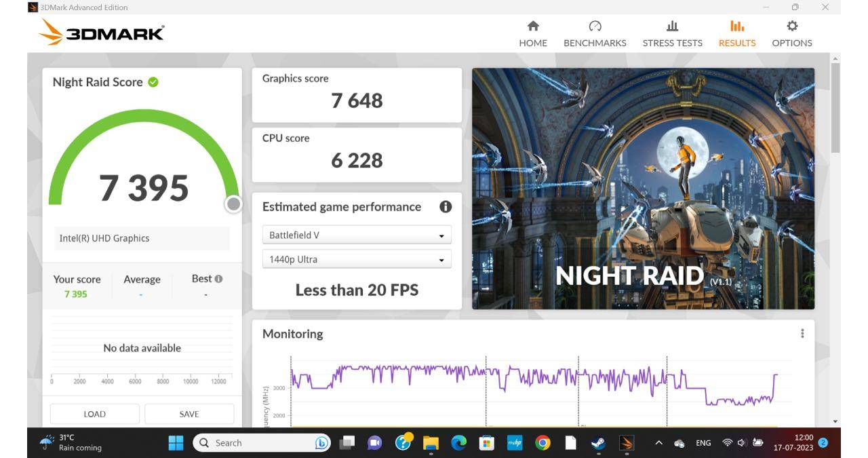Open the Home tab icon
The width and height of the screenshot is (868, 458).
(533, 26)
